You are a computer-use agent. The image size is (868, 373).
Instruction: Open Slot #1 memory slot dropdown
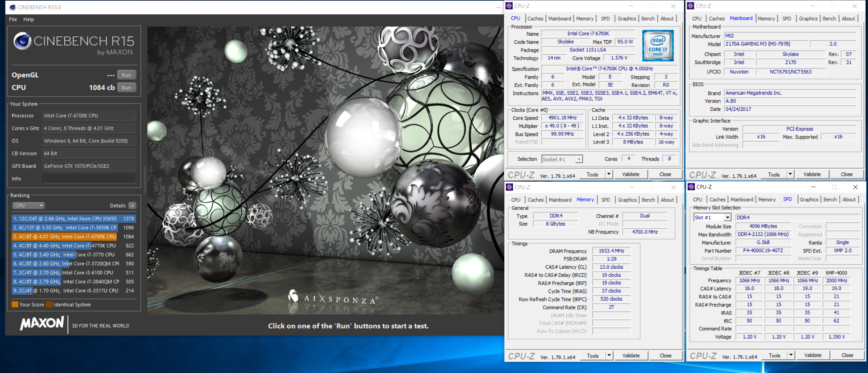712,218
